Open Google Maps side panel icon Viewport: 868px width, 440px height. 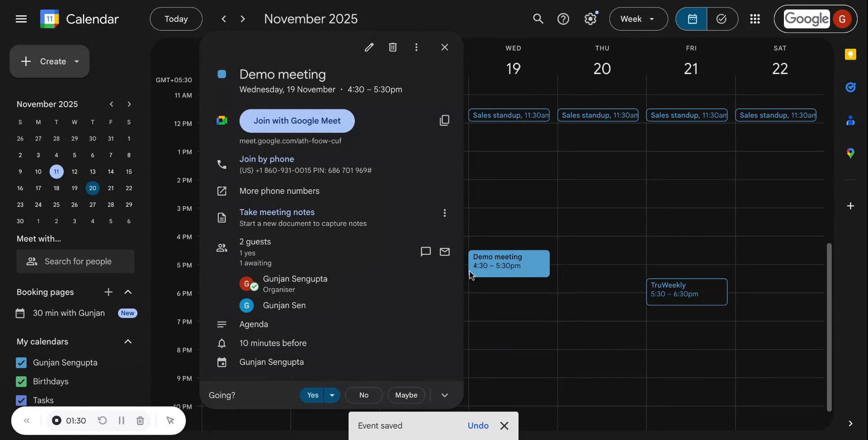851,153
